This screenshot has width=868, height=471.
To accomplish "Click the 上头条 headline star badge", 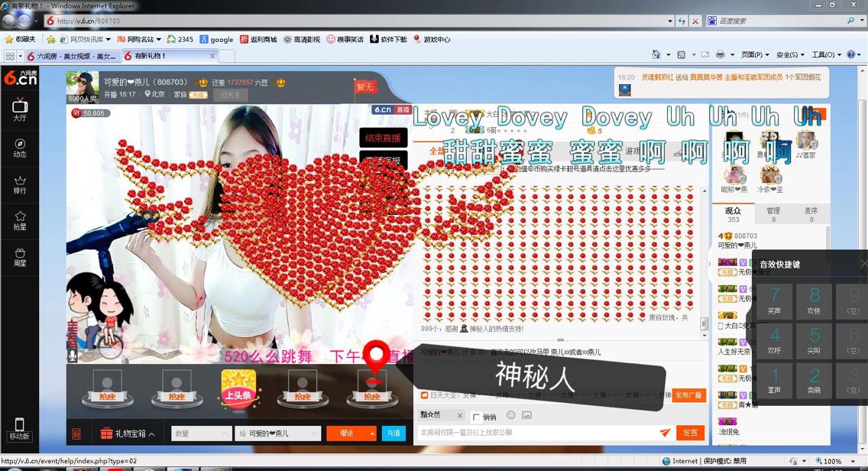I will click(238, 389).
